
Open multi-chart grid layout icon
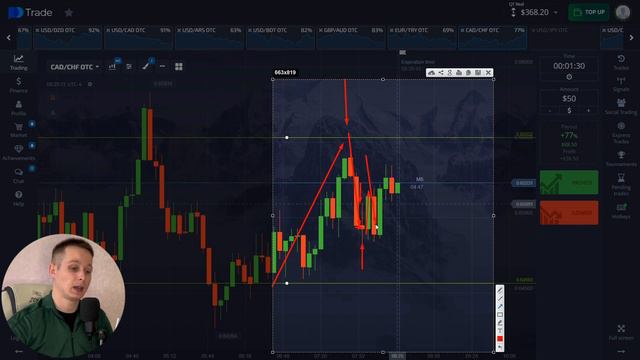[x=179, y=66]
